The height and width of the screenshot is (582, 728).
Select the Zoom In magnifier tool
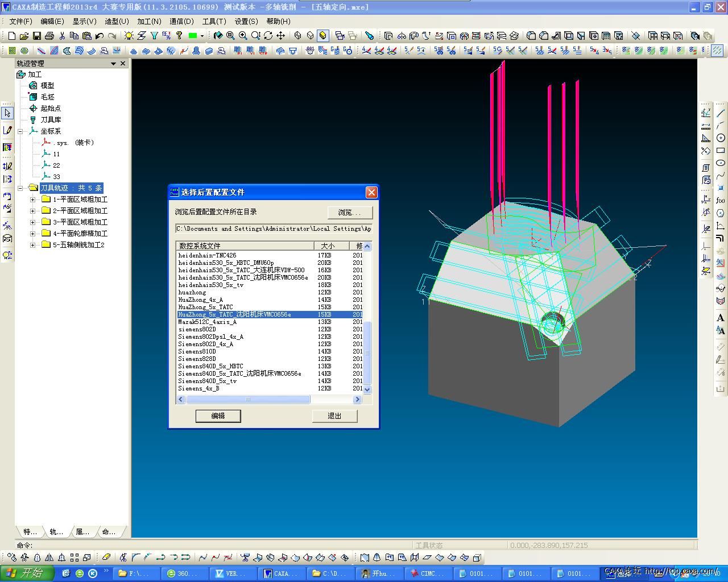[243, 36]
